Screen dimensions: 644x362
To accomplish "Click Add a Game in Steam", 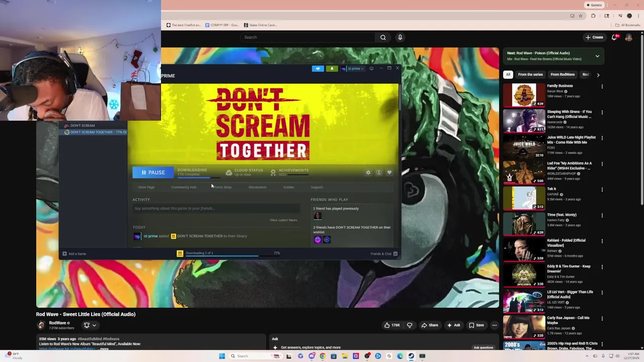I will (74, 254).
